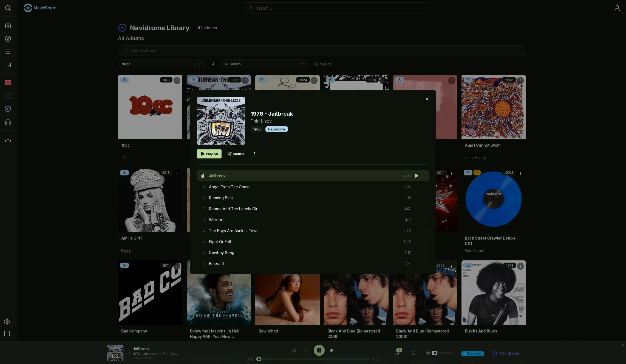Toggle the Tracking indicator in the player bar

(x=472, y=353)
